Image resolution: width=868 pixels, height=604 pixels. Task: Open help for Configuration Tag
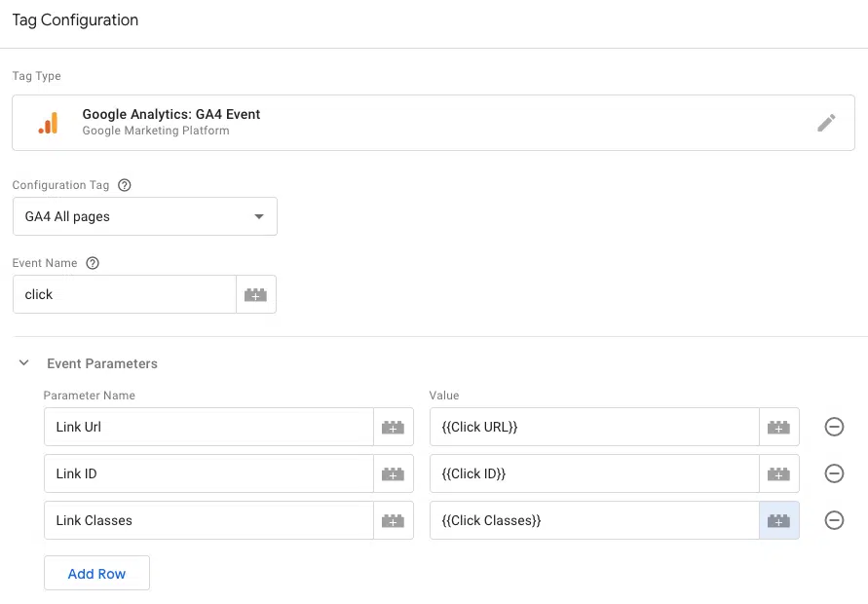coord(125,185)
